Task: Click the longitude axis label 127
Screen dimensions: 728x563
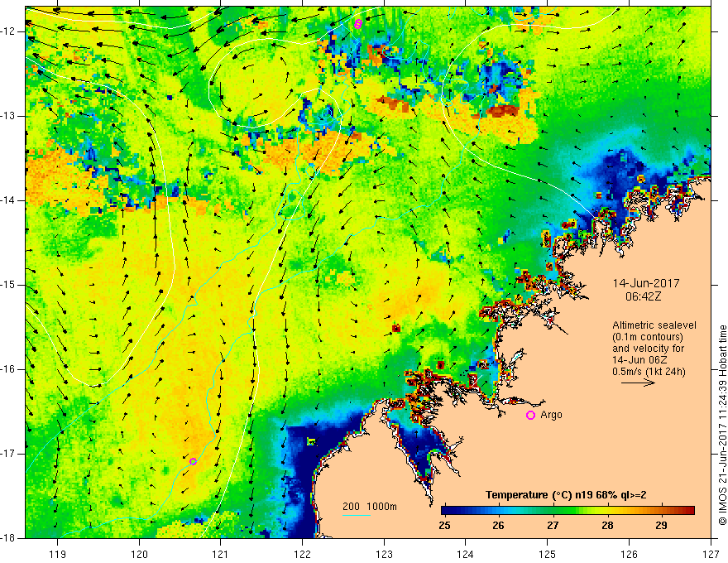Action: [711, 554]
